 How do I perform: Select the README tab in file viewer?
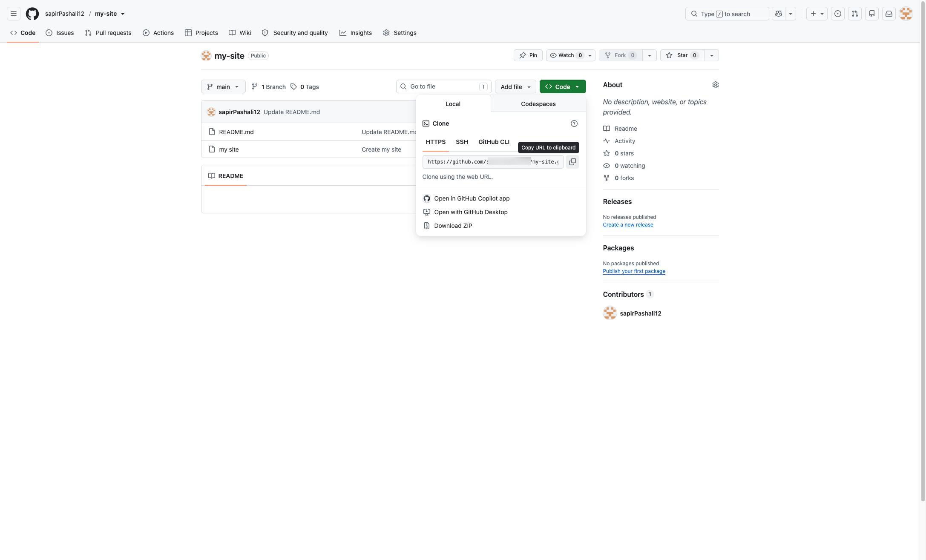[x=226, y=176]
